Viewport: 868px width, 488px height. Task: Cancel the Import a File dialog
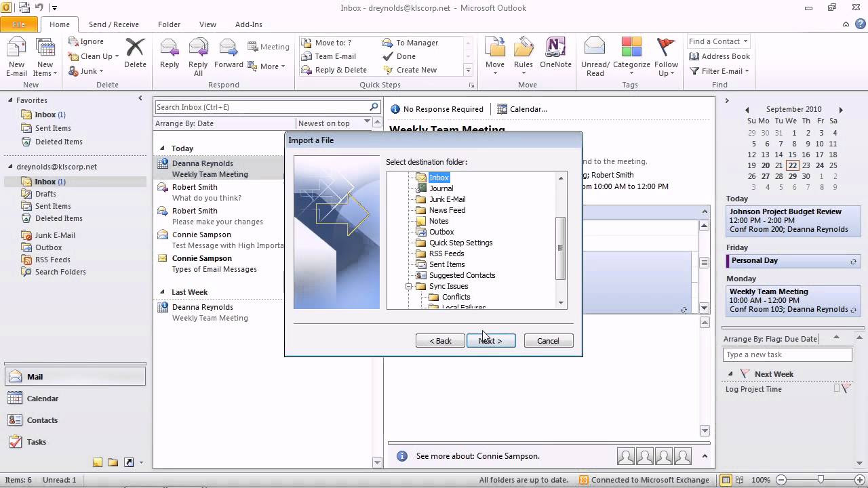(548, 341)
